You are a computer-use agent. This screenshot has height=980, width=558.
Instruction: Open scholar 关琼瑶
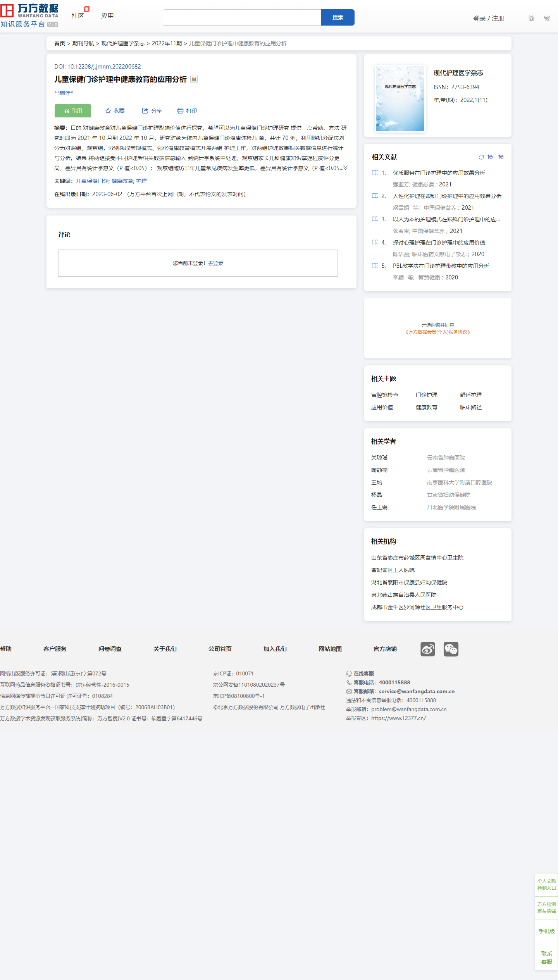tap(379, 458)
